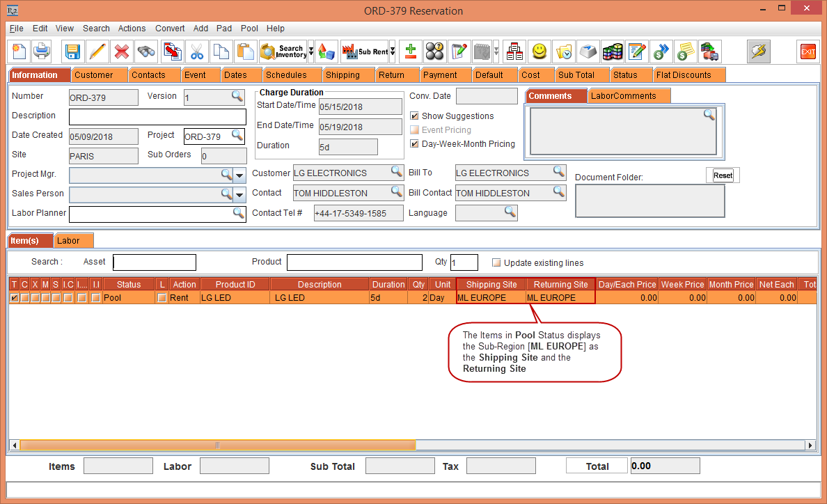The width and height of the screenshot is (827, 504).
Task: Toggle the Show Suggestions checkbox
Action: click(415, 116)
